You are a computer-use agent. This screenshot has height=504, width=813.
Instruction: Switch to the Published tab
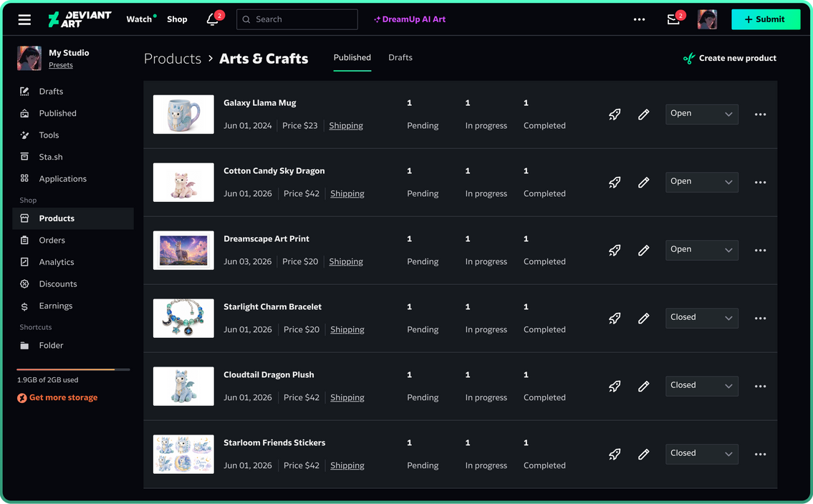click(x=352, y=57)
